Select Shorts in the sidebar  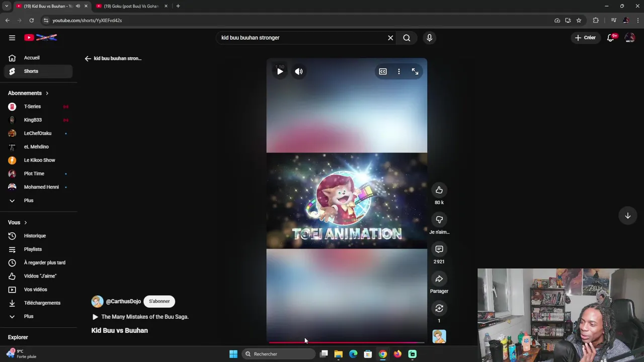click(38, 71)
